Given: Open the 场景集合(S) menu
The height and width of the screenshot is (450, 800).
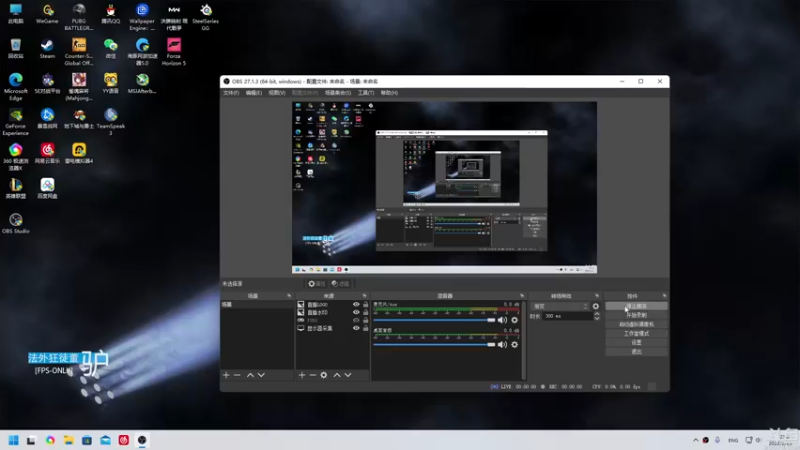Looking at the screenshot, I should 338,93.
